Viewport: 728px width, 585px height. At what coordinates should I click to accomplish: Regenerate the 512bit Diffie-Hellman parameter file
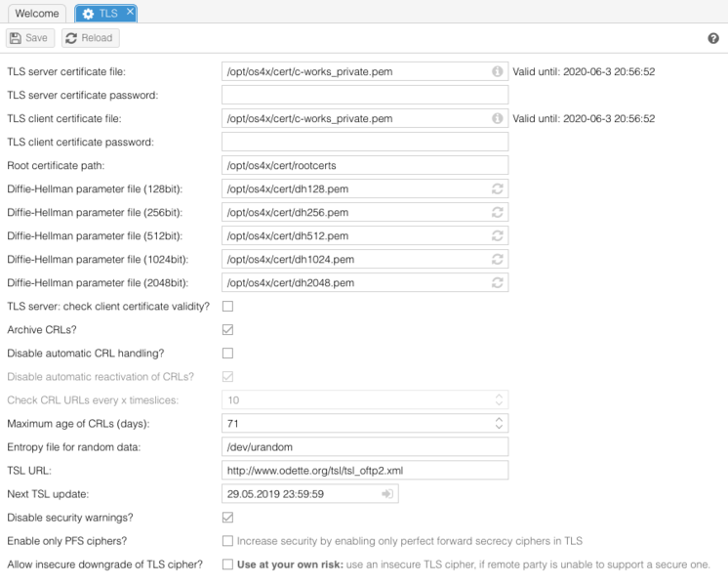(x=498, y=235)
